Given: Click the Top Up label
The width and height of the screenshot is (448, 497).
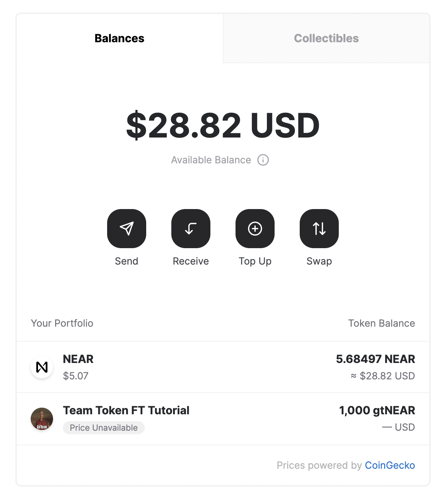Looking at the screenshot, I should 255,261.
